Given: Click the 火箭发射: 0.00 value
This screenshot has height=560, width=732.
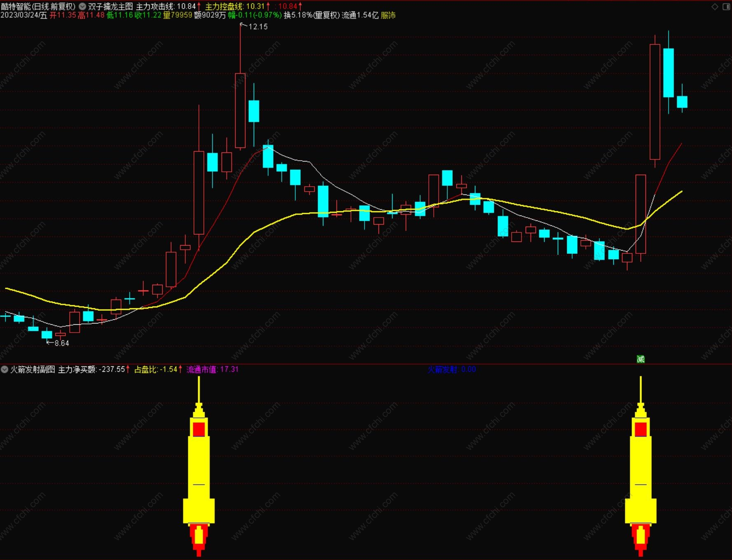Looking at the screenshot, I should 451,370.
